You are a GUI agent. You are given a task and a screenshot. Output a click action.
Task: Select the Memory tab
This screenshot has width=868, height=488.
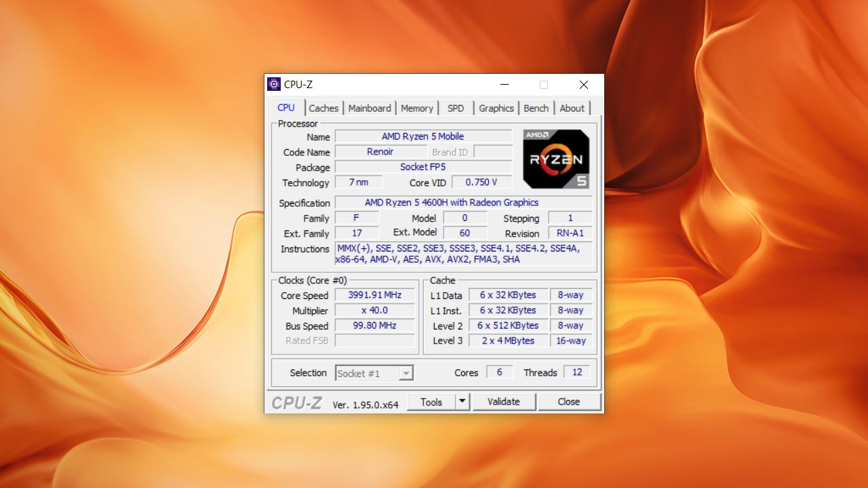click(x=417, y=108)
